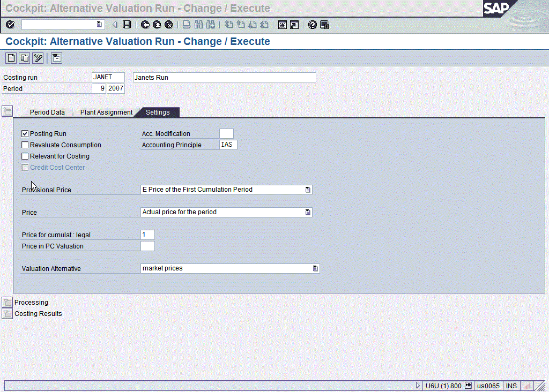This screenshot has height=392, width=549.
Task: Expand the Costing Results section
Action: [x=8, y=313]
